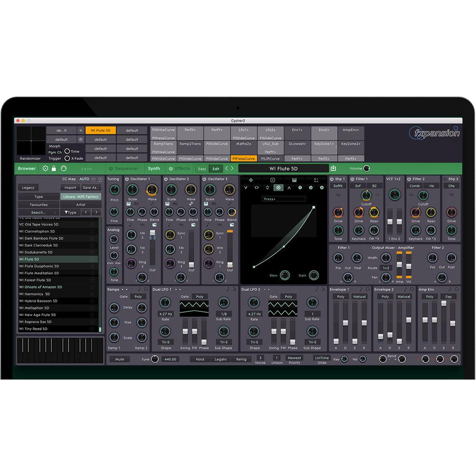Click the Import button
Viewport: 476px width, 476px height.
tap(70, 188)
